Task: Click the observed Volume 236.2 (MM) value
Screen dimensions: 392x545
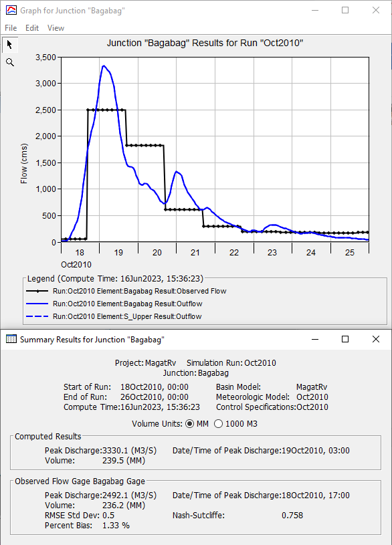Action: tap(124, 506)
